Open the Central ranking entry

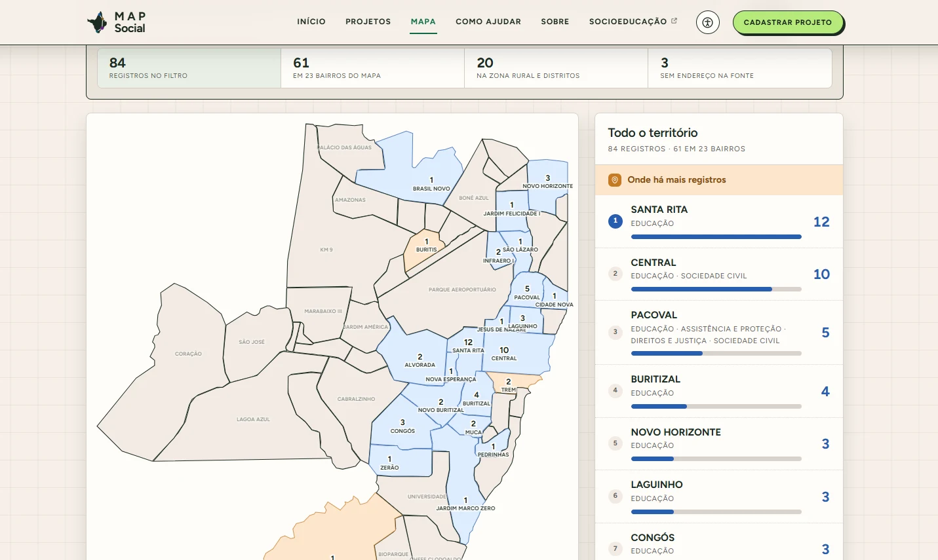pyautogui.click(x=719, y=274)
